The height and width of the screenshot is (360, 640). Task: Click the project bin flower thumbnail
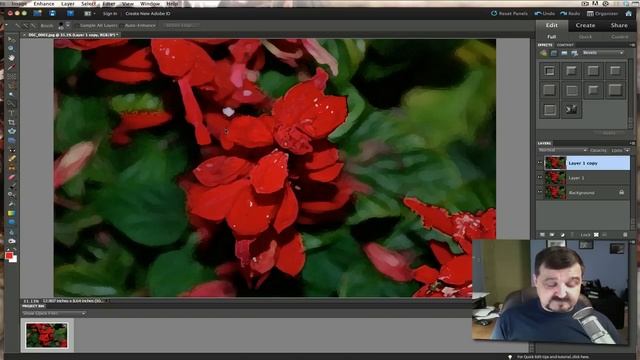47,335
